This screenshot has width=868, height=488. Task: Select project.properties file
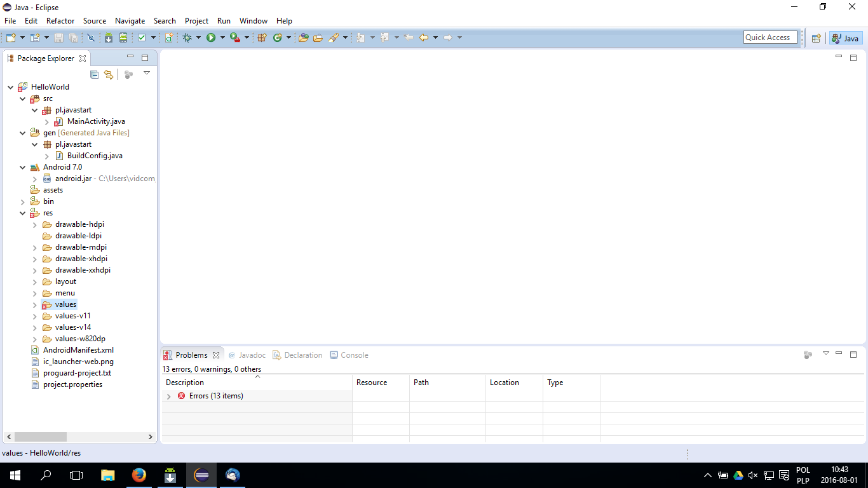(67, 384)
